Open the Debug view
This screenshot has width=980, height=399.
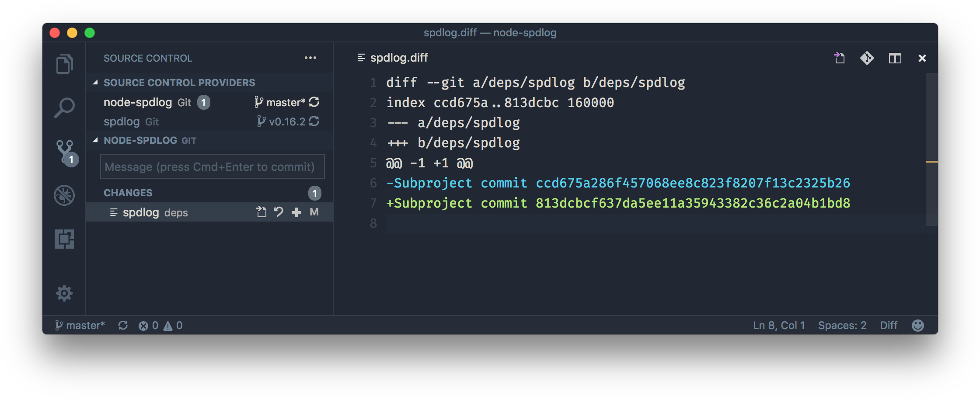64,195
